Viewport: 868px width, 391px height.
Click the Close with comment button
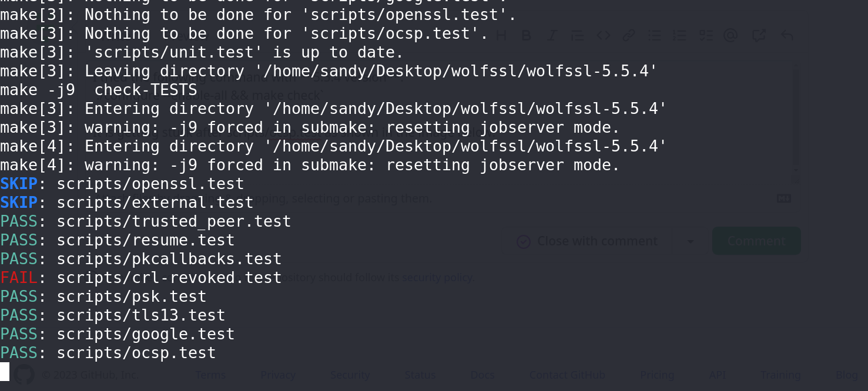coord(589,241)
